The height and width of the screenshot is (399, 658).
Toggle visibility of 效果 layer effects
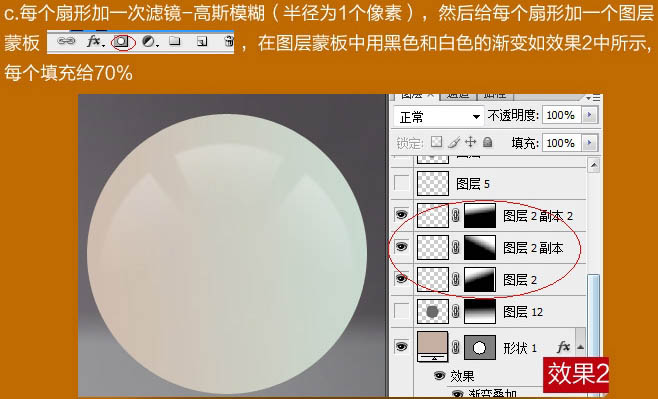point(439,376)
